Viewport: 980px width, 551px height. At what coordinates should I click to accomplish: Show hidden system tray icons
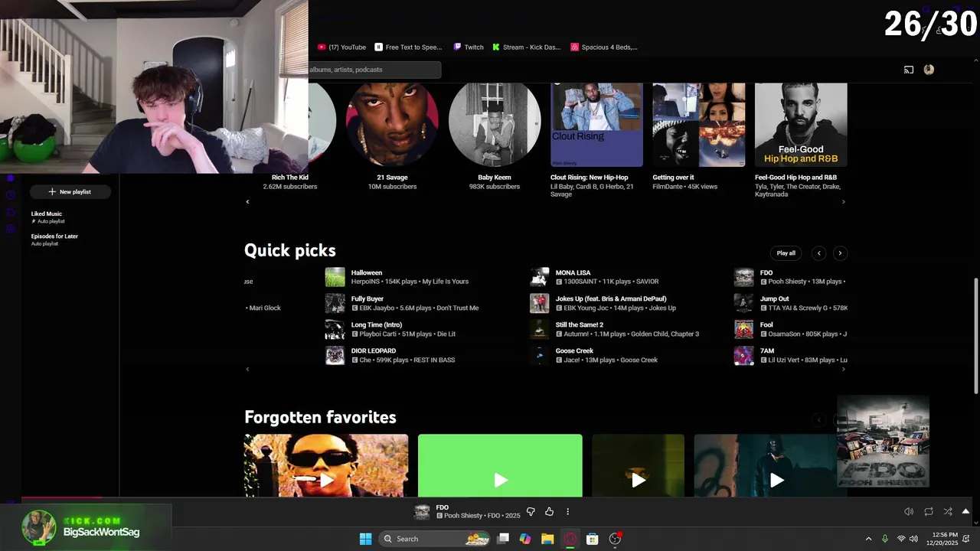868,539
